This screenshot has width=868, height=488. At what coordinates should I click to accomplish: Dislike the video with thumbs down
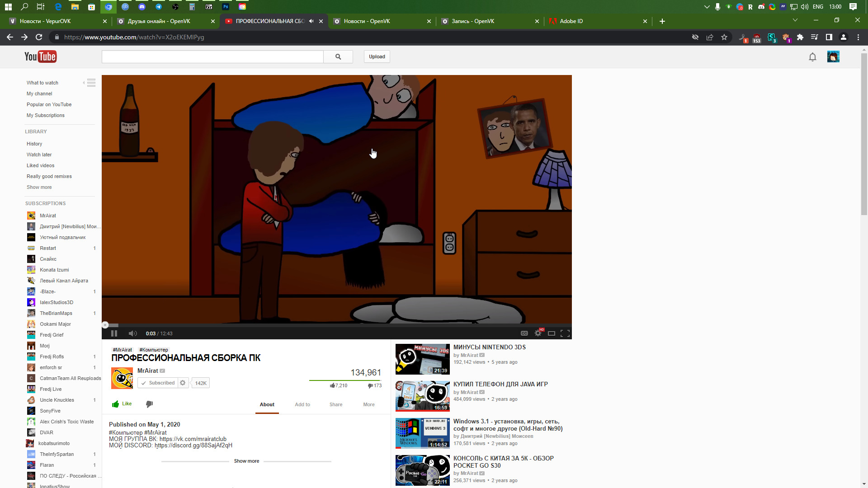click(x=149, y=404)
